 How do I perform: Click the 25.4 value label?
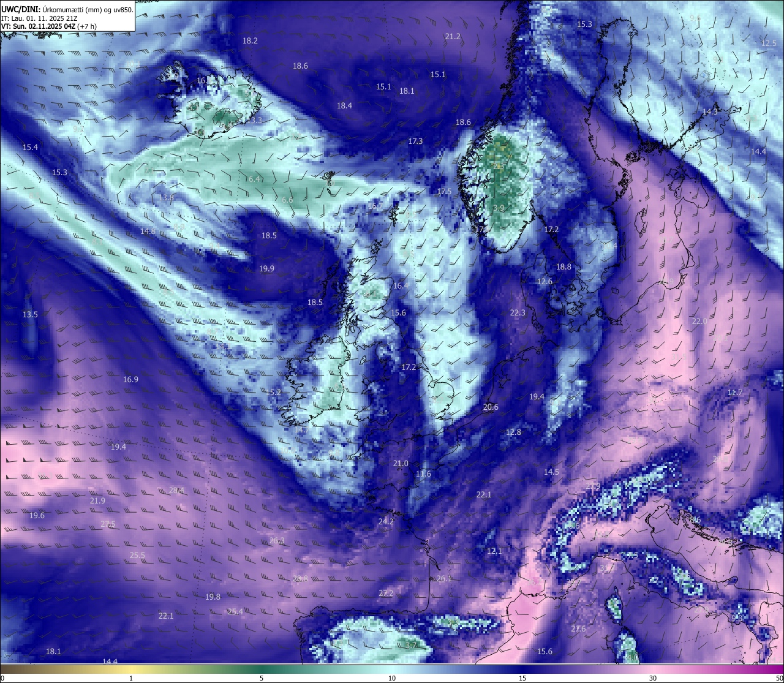tap(235, 612)
